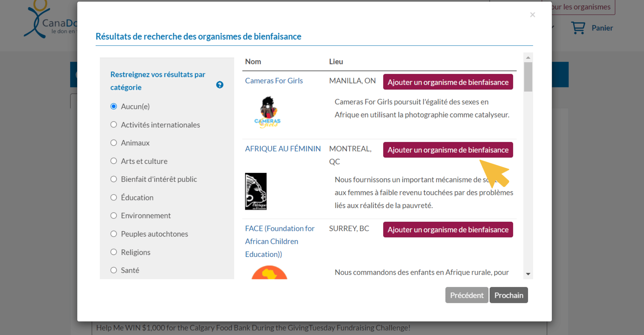This screenshot has width=644, height=335.
Task: Open the Cameras For Girls link
Action: (x=274, y=81)
